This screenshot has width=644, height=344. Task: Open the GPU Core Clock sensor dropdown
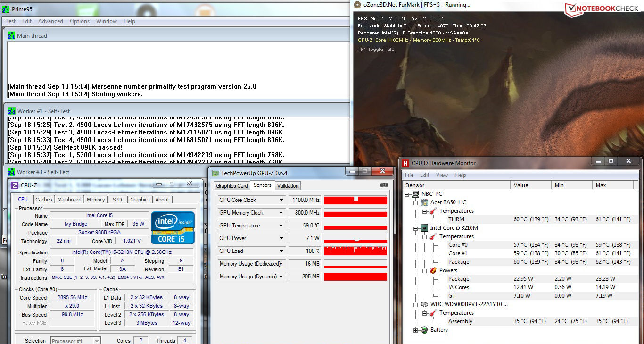click(x=281, y=200)
